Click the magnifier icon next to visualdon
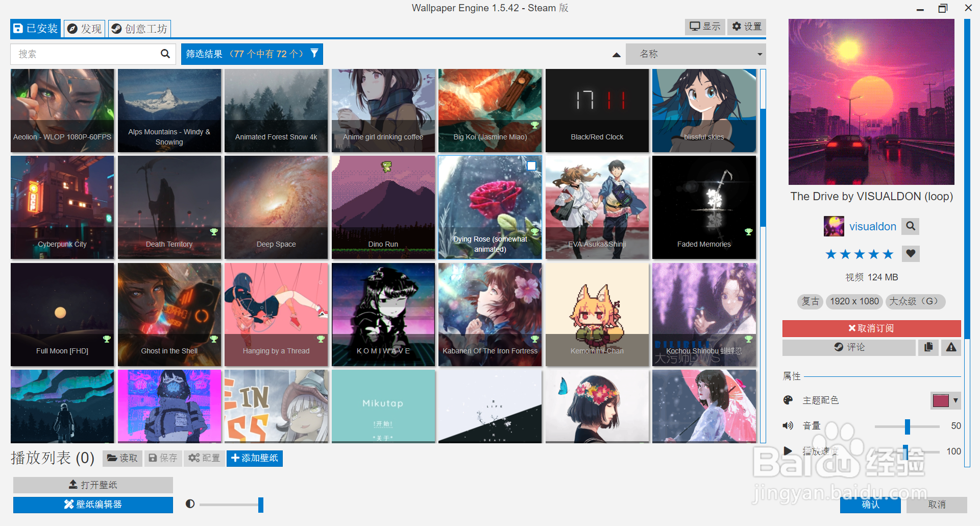Viewport: 980px width, 526px height. pyautogui.click(x=910, y=226)
